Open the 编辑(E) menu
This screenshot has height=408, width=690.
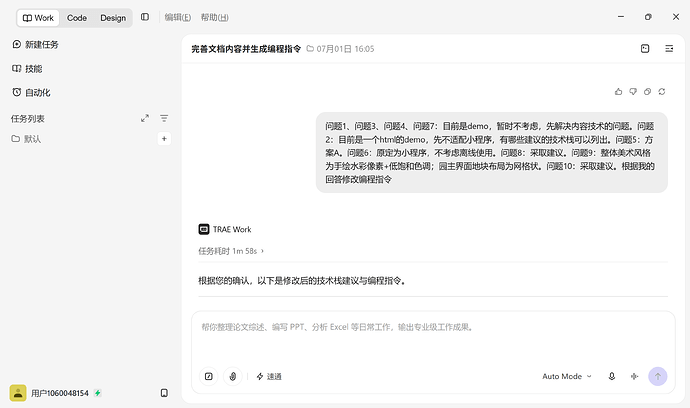pos(178,17)
